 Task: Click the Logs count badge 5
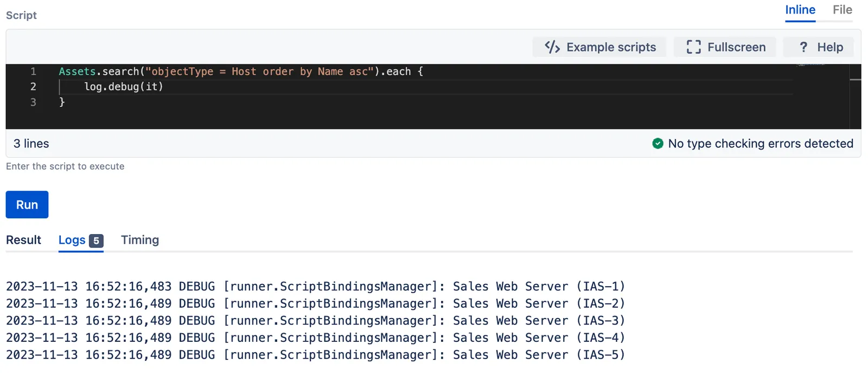[x=96, y=241]
